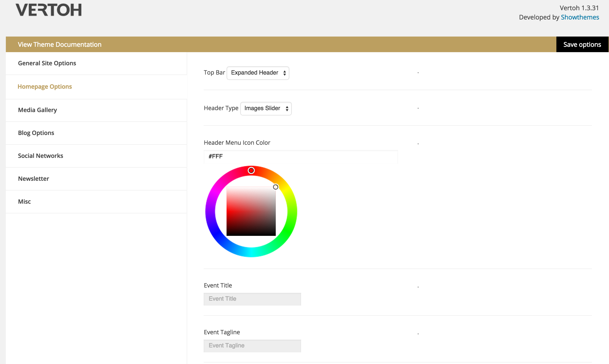Click the Top Bar label
This screenshot has height=364, width=609.
214,73
